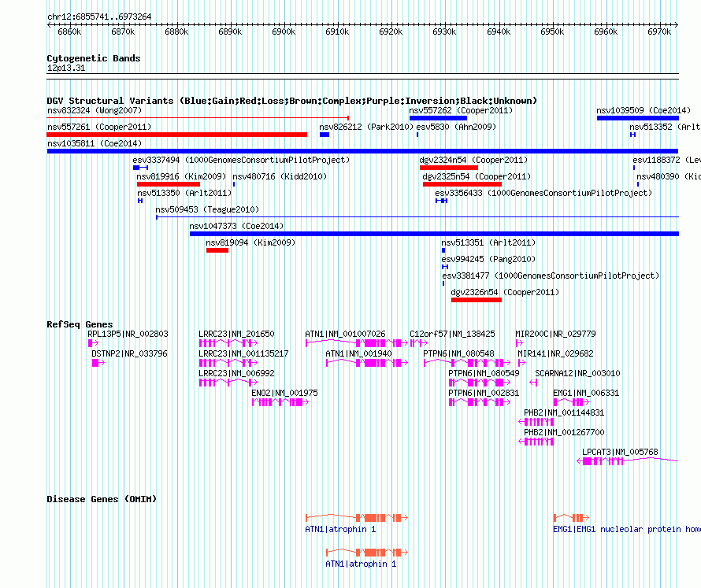Image resolution: width=701 pixels, height=588 pixels.
Task: Click the esv3337494 variant glyph
Action: tap(140, 168)
